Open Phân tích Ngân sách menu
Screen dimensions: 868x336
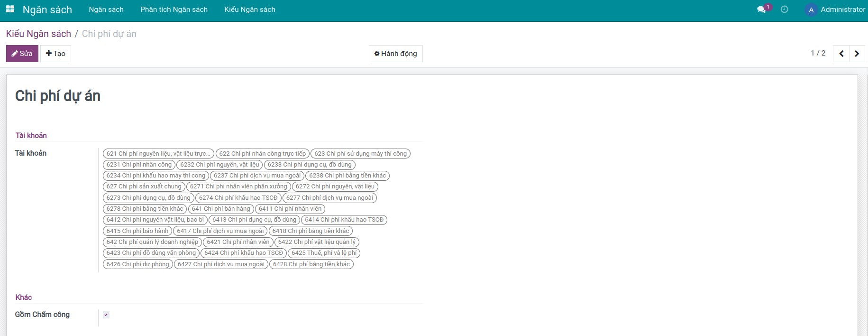click(174, 9)
